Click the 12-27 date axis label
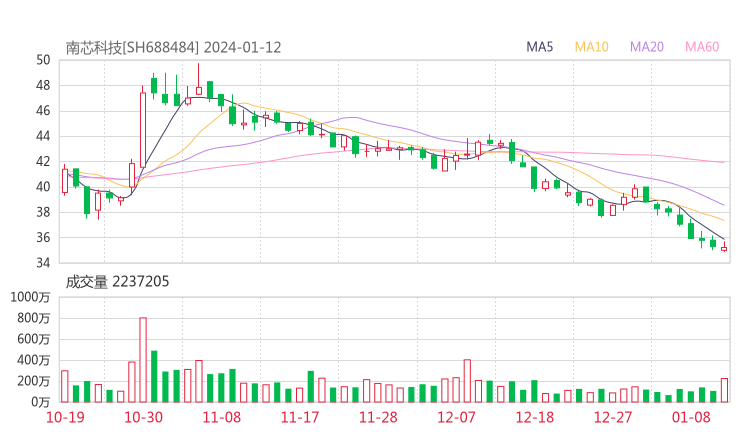 tap(613, 417)
